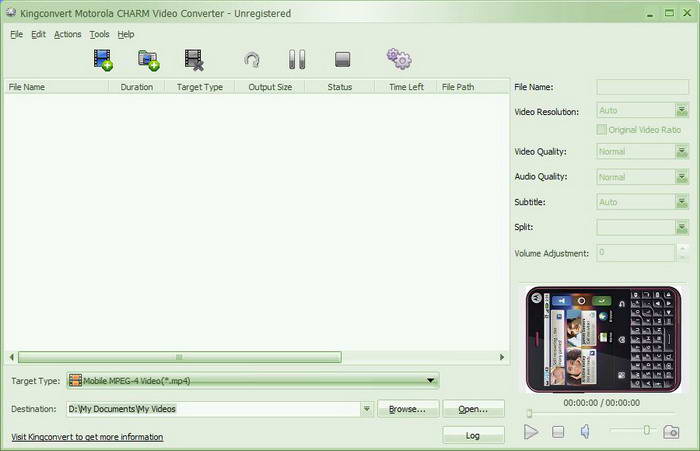Click the Open... button
The height and width of the screenshot is (451, 700).
(473, 409)
